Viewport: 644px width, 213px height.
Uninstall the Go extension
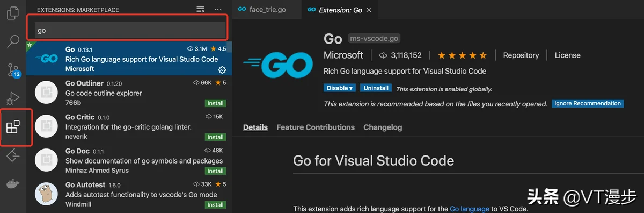pos(376,88)
